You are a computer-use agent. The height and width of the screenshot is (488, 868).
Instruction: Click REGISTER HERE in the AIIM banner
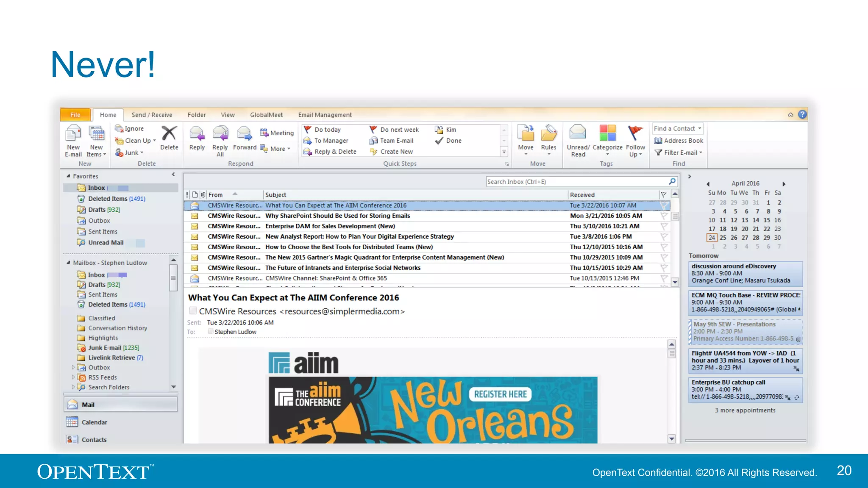[500, 394]
